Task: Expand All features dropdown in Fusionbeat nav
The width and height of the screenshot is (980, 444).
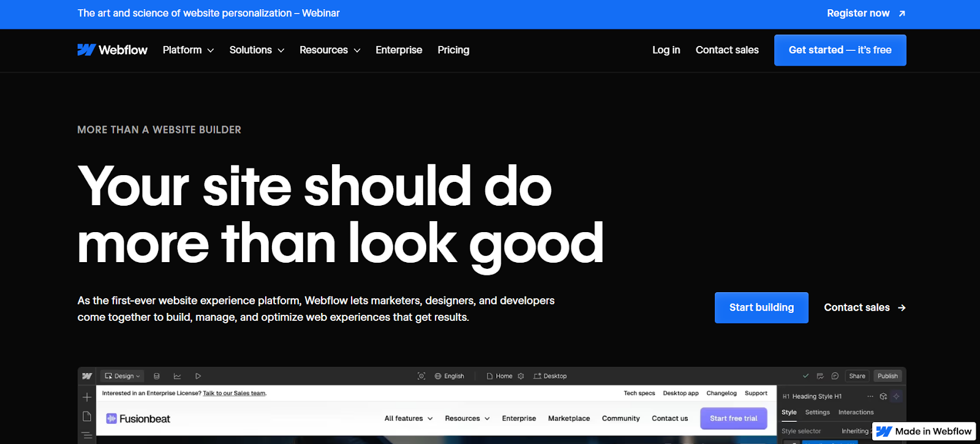Action: (409, 418)
